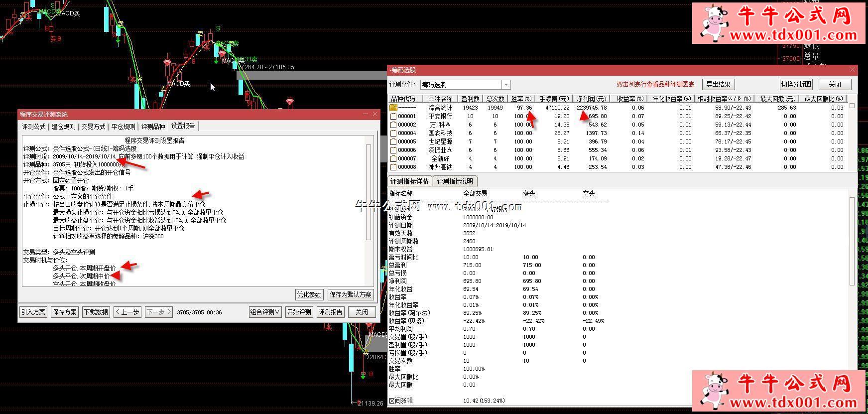
Task: Go back with the 上一步 button
Action: [x=127, y=312]
